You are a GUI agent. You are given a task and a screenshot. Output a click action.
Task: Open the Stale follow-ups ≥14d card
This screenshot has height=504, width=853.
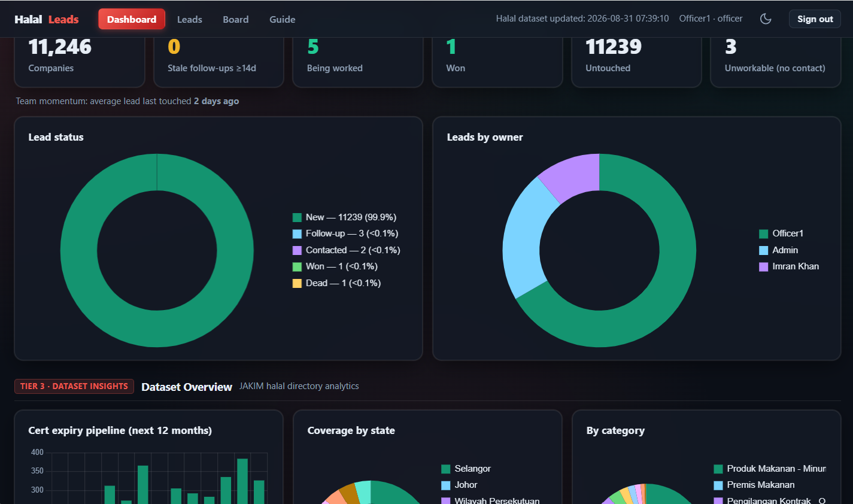click(218, 62)
